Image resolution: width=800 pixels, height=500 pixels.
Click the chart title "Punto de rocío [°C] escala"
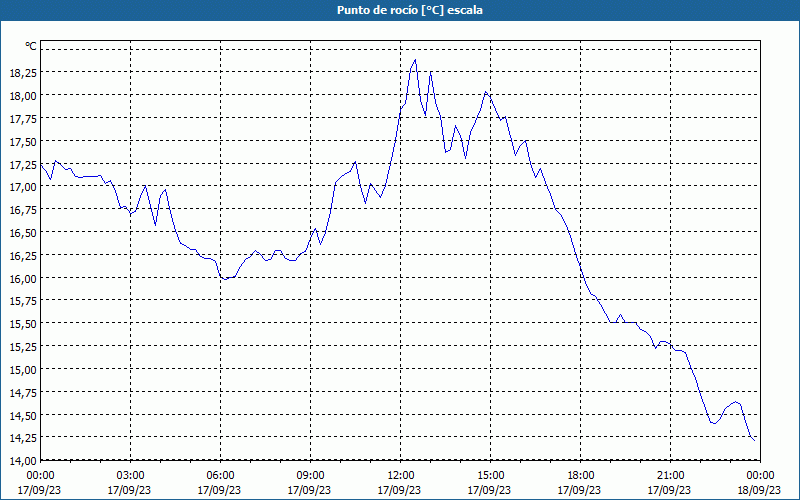pyautogui.click(x=410, y=10)
